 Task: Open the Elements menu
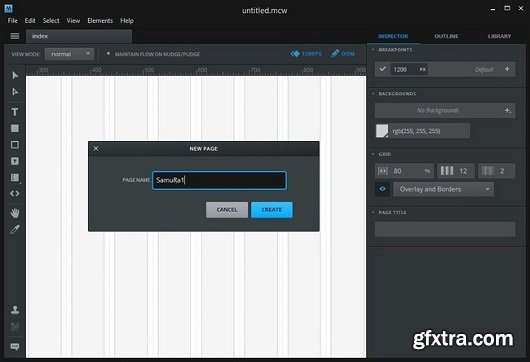tap(100, 21)
